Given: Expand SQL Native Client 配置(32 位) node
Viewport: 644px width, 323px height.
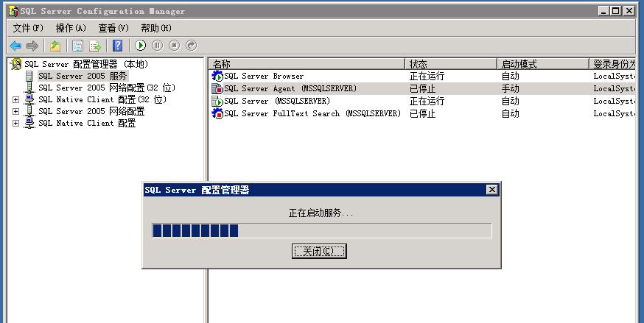Looking at the screenshot, I should click(x=15, y=99).
